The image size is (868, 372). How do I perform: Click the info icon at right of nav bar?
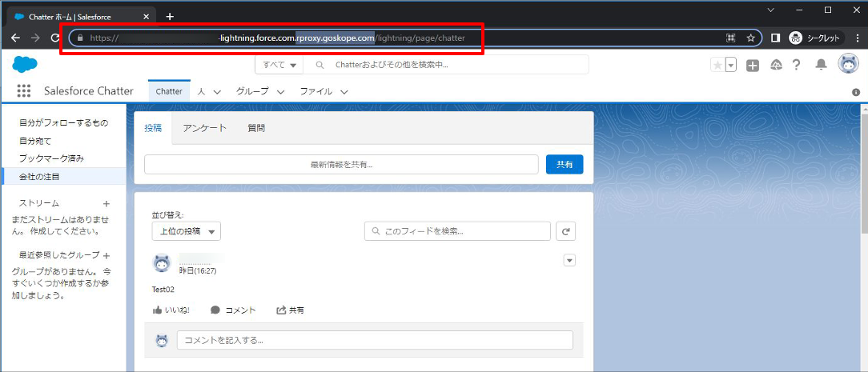pos(856,92)
